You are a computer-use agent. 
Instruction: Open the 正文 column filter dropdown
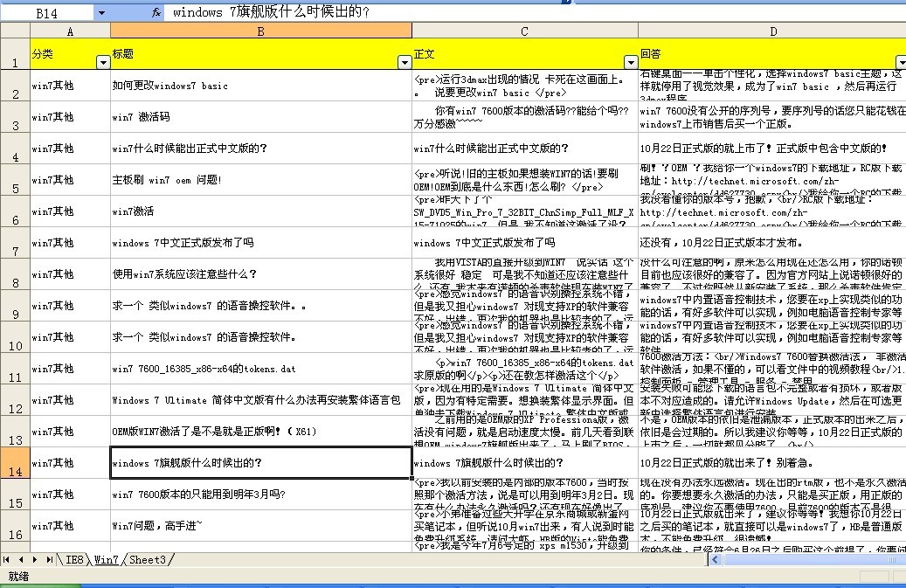[x=630, y=63]
